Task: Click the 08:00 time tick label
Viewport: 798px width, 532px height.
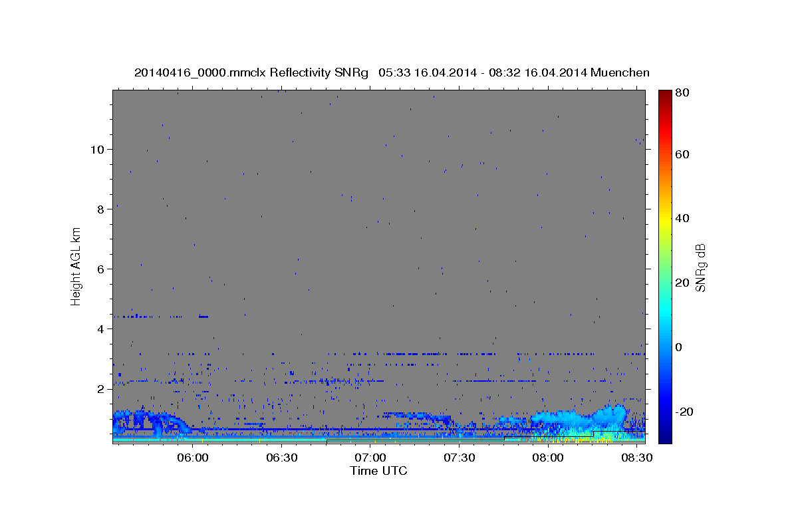Action: (x=548, y=458)
